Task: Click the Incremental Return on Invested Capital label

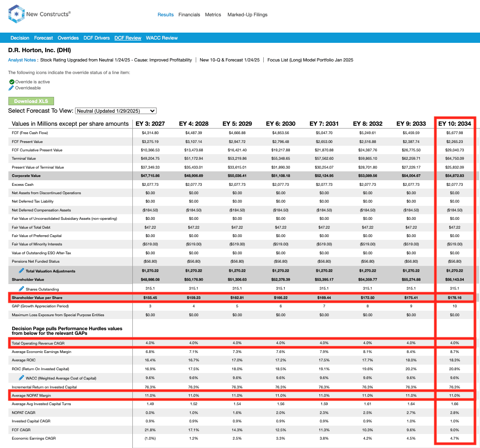Action: [x=44, y=387]
